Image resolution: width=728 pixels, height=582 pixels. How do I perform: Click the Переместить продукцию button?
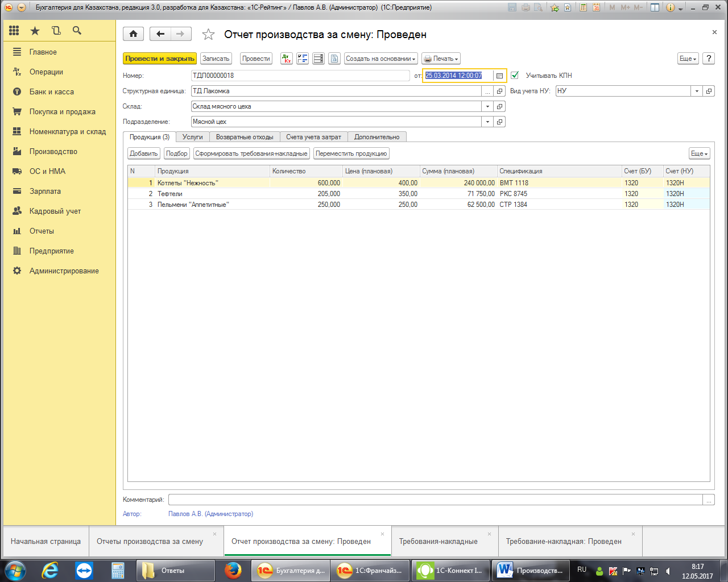click(351, 153)
